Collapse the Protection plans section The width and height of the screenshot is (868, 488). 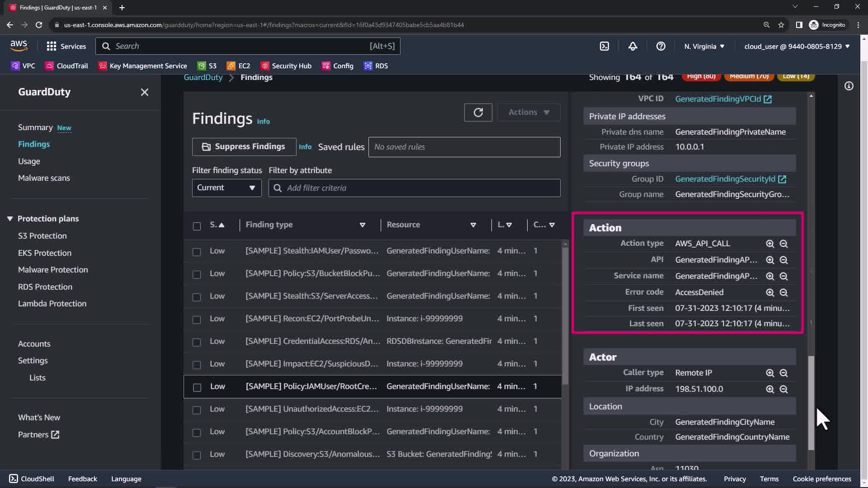10,219
